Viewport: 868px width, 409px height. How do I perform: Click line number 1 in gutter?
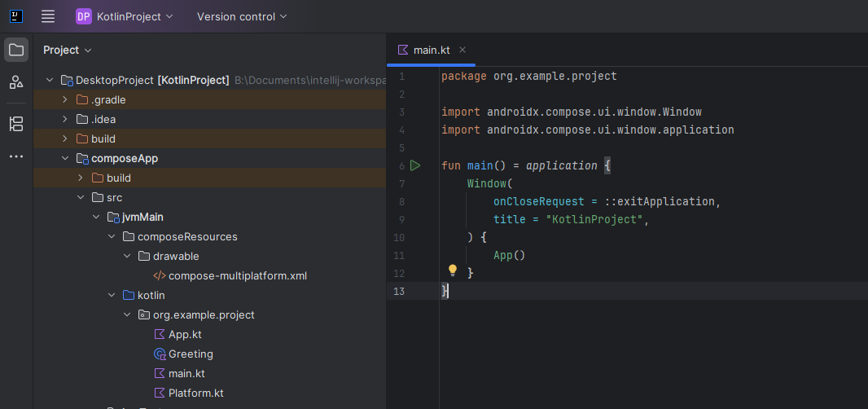[x=401, y=76]
